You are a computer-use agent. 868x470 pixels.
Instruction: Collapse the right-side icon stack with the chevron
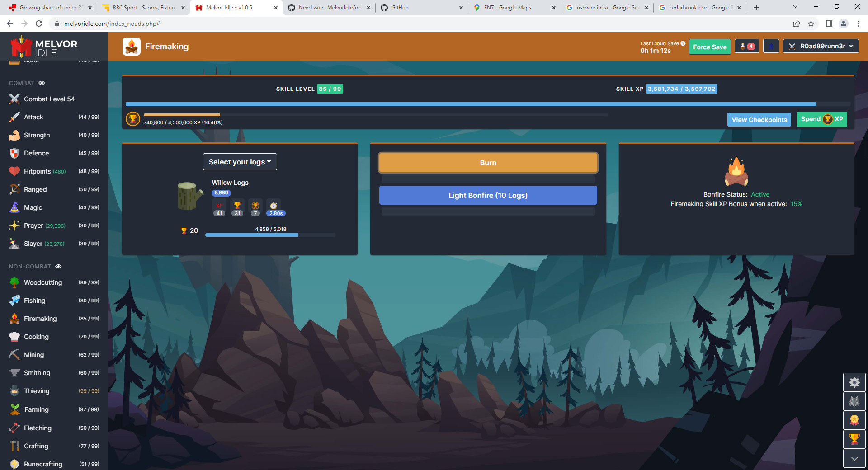[x=854, y=458]
